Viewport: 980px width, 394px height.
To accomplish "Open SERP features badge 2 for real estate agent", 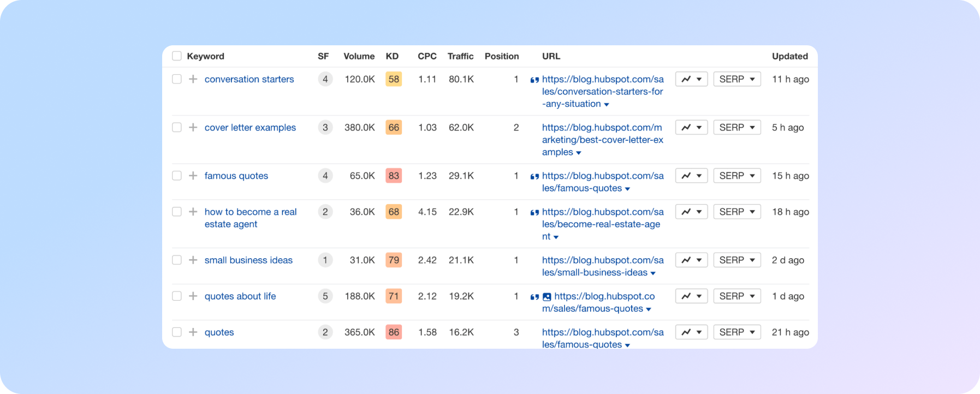I will click(x=325, y=212).
